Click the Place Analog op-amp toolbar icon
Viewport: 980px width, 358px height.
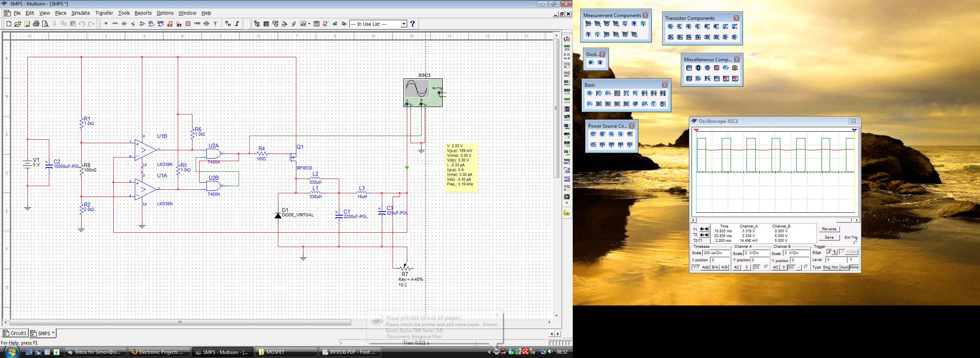pos(142,24)
